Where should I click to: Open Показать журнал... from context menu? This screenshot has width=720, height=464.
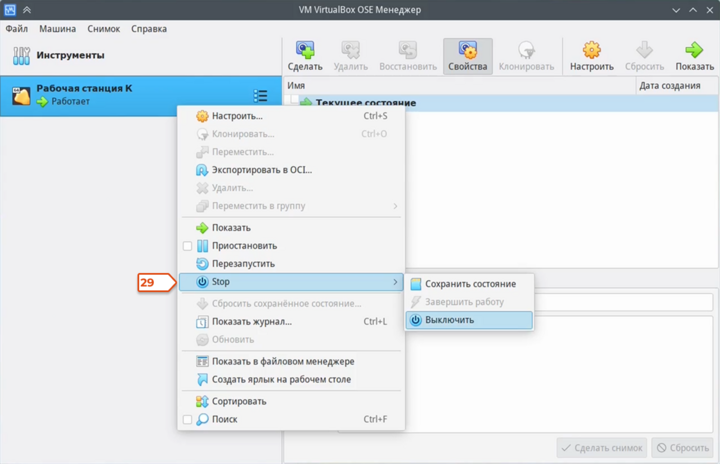[292, 322]
